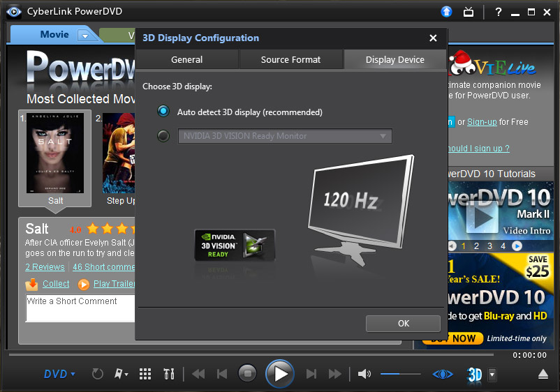
Task: Click the BUY NOW button in sale banner
Action: click(453, 338)
